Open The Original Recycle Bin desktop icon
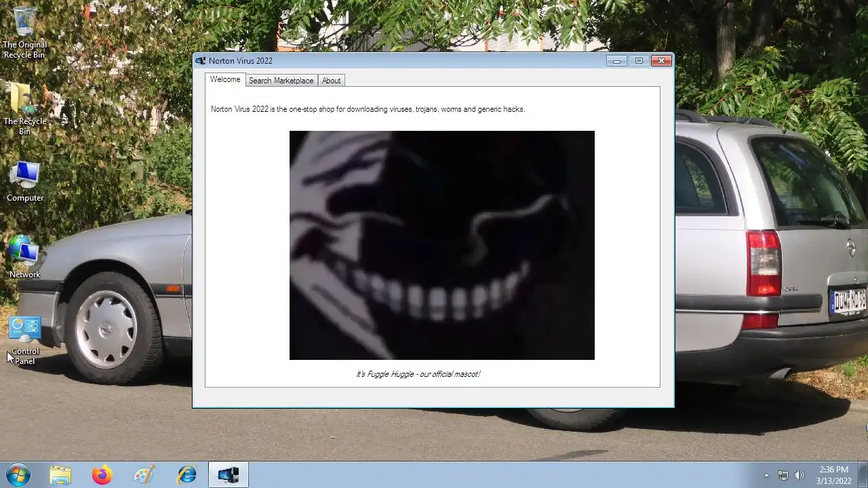Viewport: 868px width, 488px height. tap(25, 32)
